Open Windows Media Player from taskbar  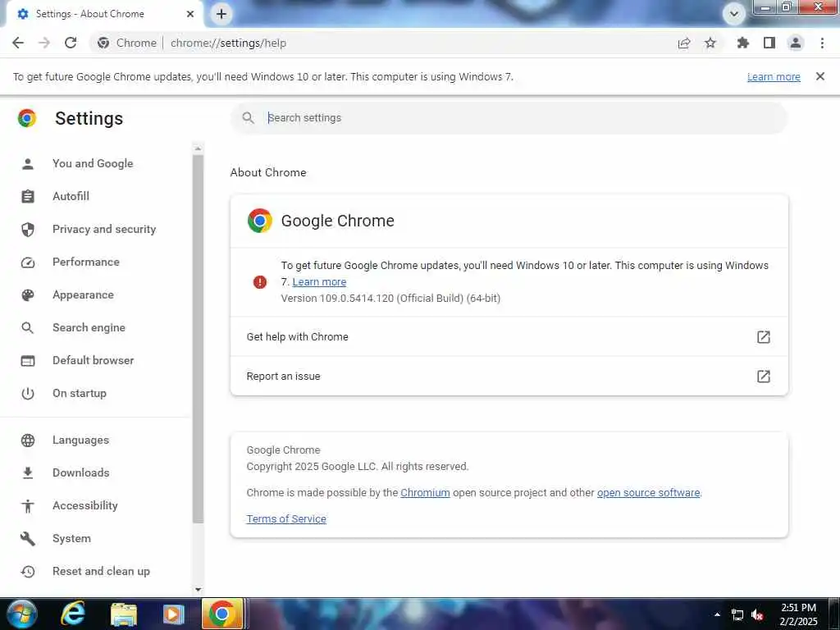(x=173, y=614)
